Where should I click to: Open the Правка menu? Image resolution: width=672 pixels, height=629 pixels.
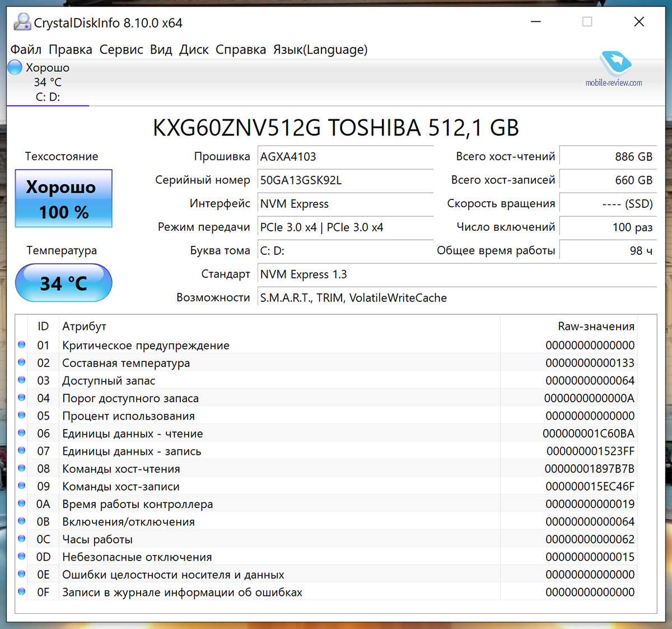71,50
